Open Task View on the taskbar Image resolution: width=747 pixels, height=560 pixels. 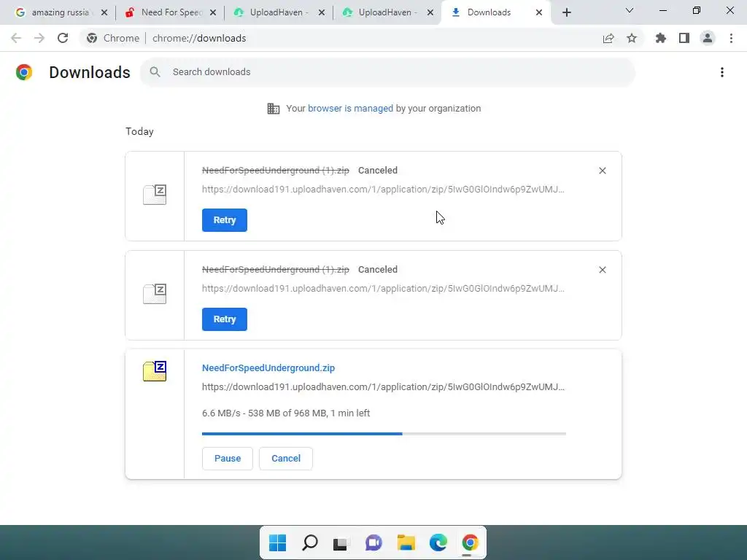(341, 542)
